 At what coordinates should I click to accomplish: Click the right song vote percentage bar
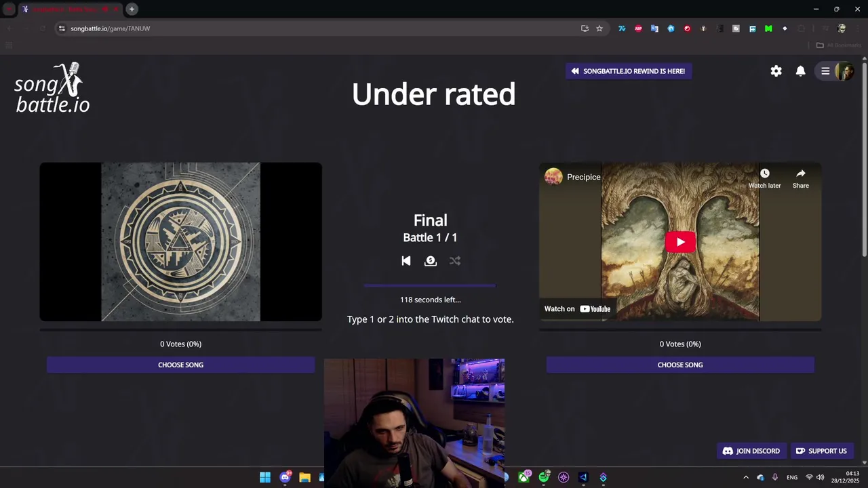click(x=680, y=330)
